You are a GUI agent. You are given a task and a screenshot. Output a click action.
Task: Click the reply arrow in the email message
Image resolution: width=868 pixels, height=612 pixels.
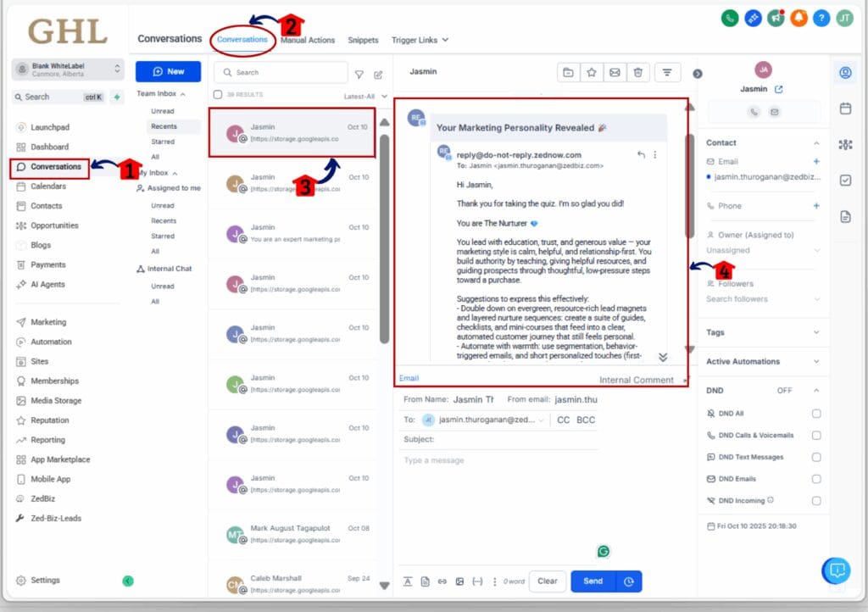[x=641, y=154]
